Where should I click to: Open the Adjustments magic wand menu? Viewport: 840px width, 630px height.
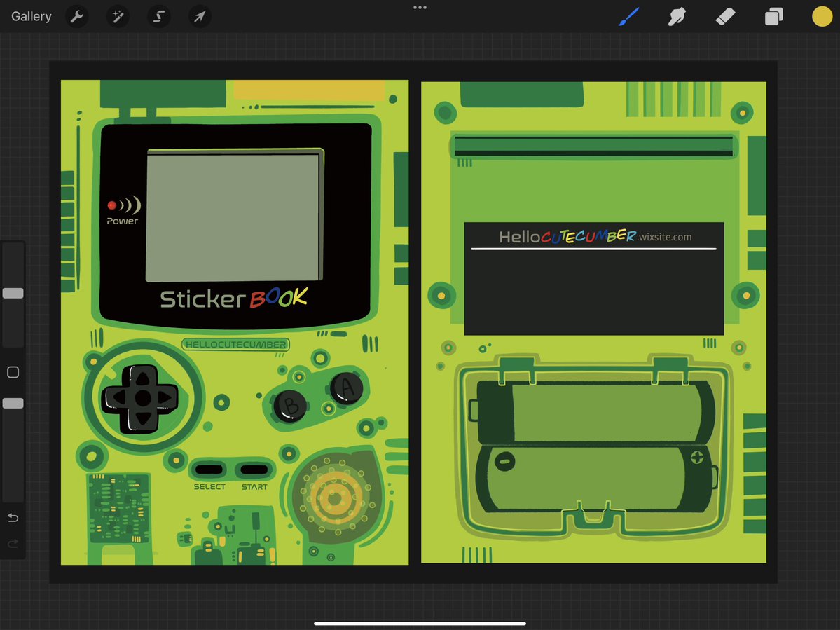pyautogui.click(x=118, y=17)
